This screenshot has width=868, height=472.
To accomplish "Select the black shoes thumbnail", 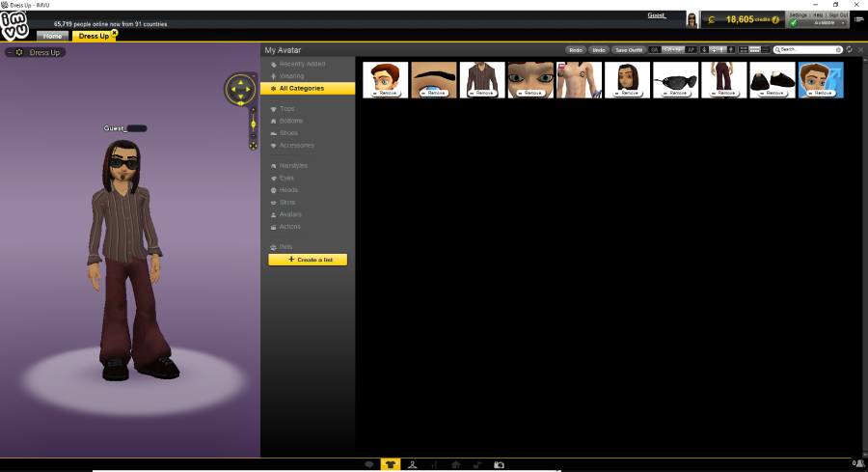I will [x=773, y=80].
